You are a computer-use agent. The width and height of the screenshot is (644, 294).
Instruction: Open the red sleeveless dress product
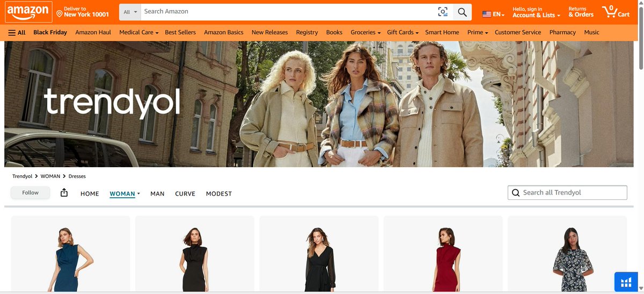(443, 255)
